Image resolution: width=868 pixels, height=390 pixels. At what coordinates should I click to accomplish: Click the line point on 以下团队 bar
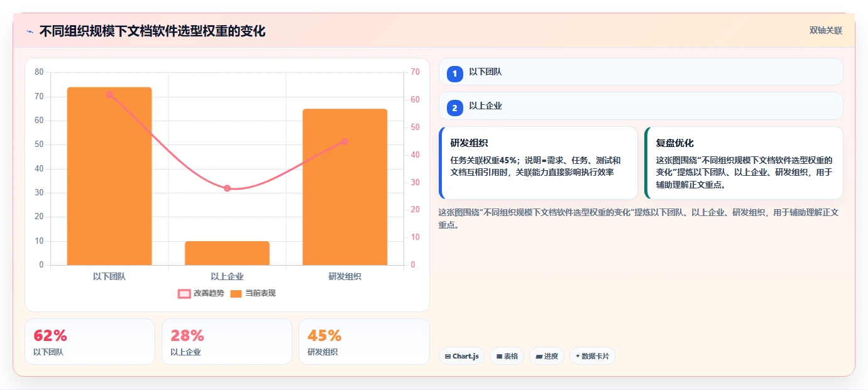pos(109,95)
